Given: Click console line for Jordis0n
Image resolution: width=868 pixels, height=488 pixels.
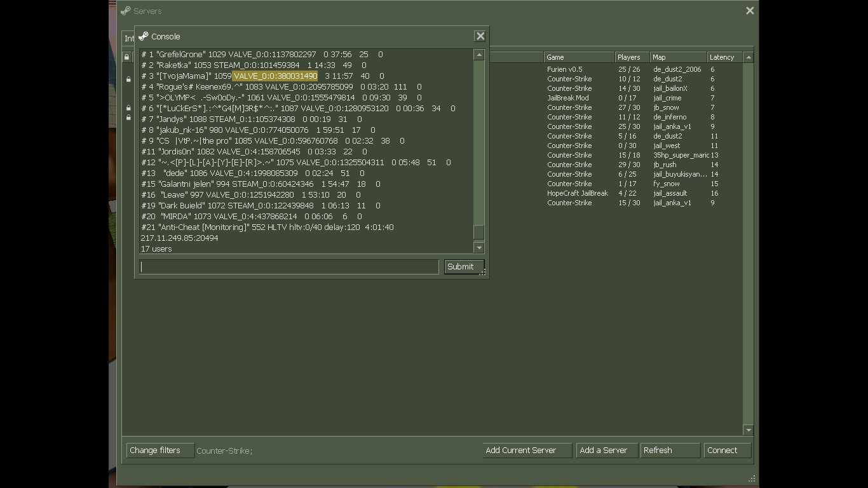Looking at the screenshot, I should pyautogui.click(x=254, y=152).
